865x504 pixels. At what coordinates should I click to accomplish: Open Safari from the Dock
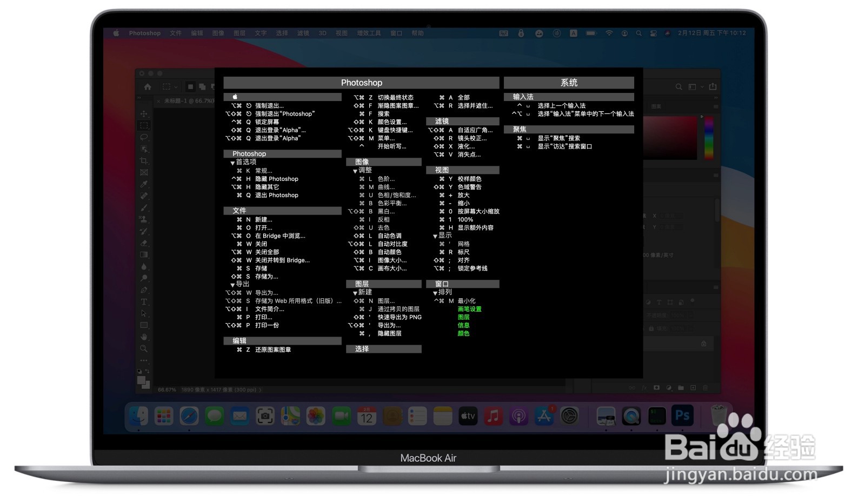[189, 416]
